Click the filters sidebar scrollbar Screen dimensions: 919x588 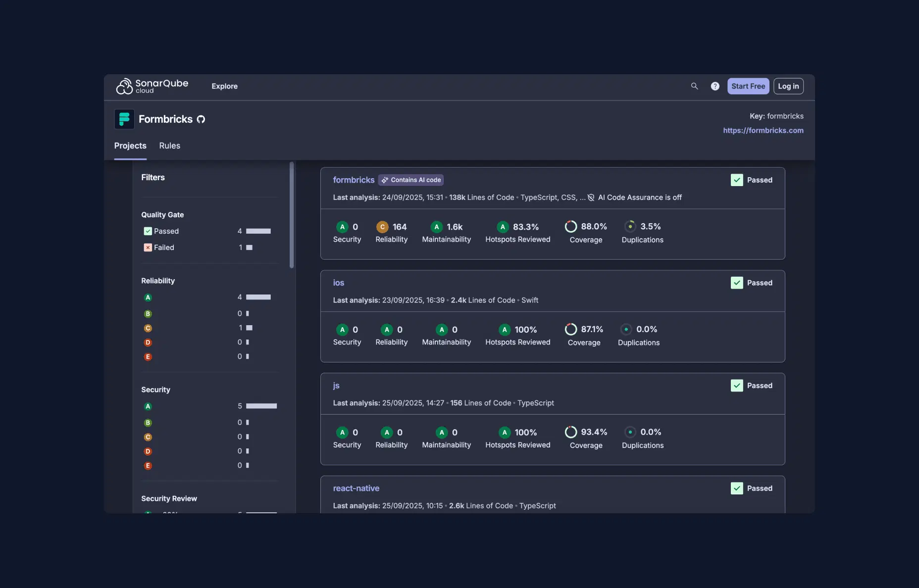[x=292, y=215]
